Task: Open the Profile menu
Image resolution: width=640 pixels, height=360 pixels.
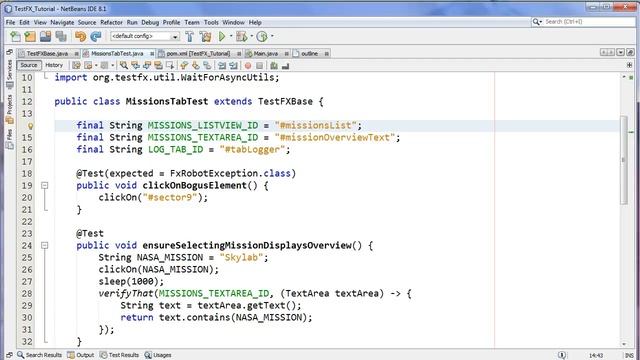Action: tap(171, 22)
